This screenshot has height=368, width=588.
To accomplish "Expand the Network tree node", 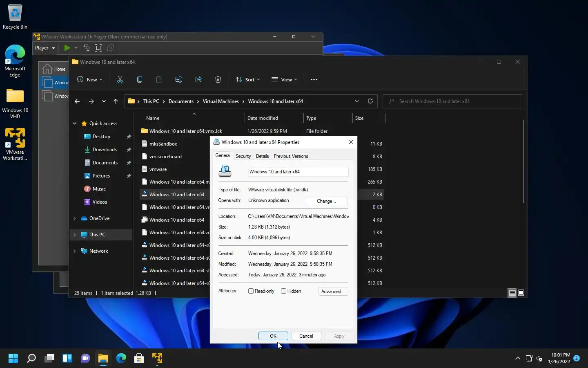I will [x=74, y=251].
